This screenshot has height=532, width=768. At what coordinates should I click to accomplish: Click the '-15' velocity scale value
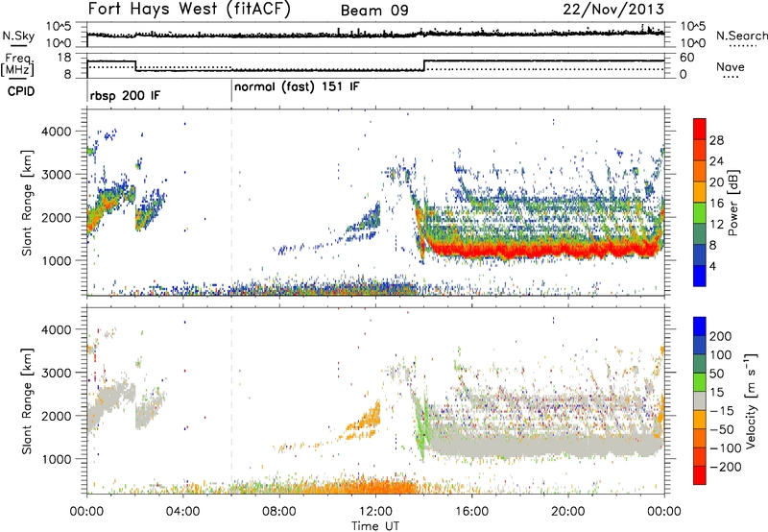pyautogui.click(x=722, y=411)
